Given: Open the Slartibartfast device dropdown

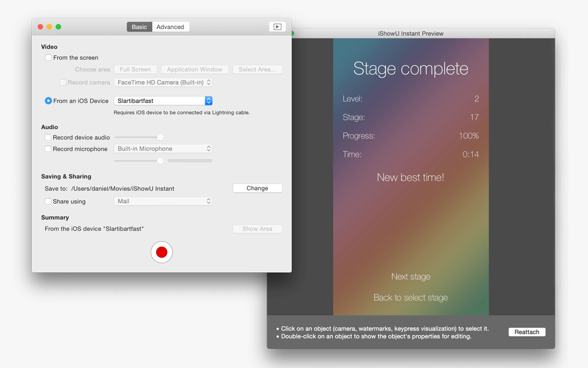Looking at the screenshot, I should coord(163,101).
